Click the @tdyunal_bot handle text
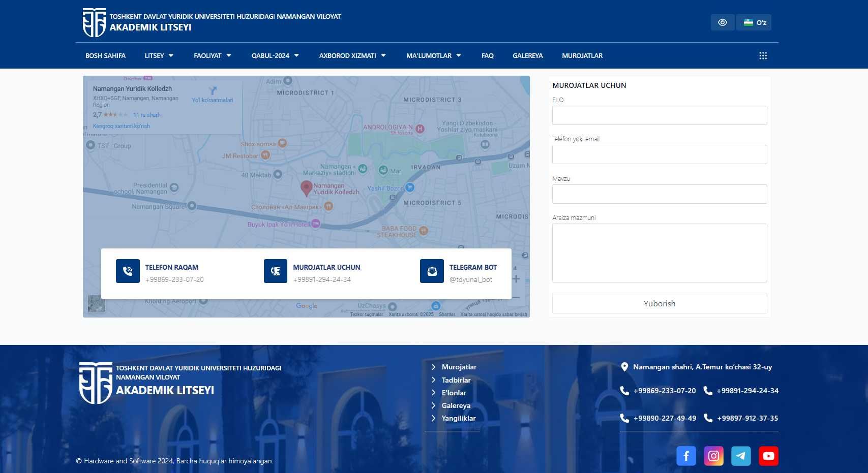Viewport: 868px width, 473px height. (471, 279)
